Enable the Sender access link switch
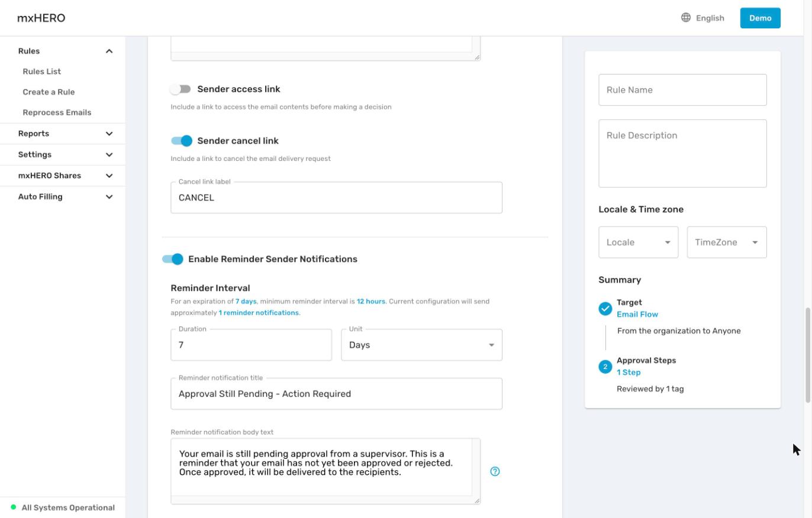Viewport: 812px width, 518px height. (180, 89)
